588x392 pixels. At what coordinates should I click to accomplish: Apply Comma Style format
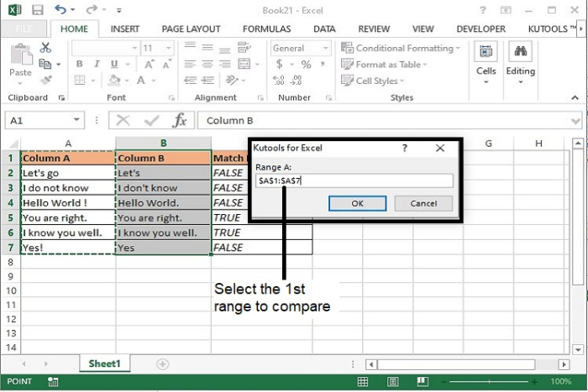click(x=323, y=64)
